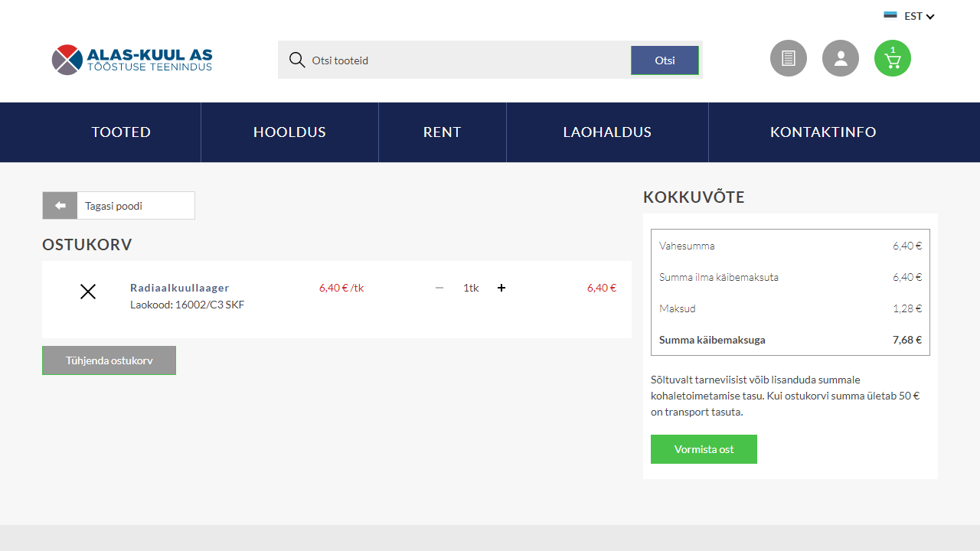Open KONTAKTINFO page
This screenshot has width=980, height=551.
coord(823,132)
